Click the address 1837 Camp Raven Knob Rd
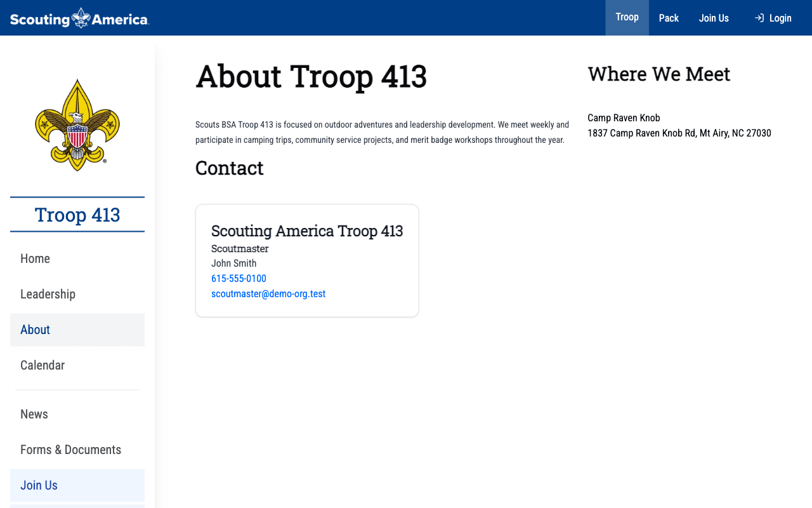The height and width of the screenshot is (508, 812). pos(679,133)
